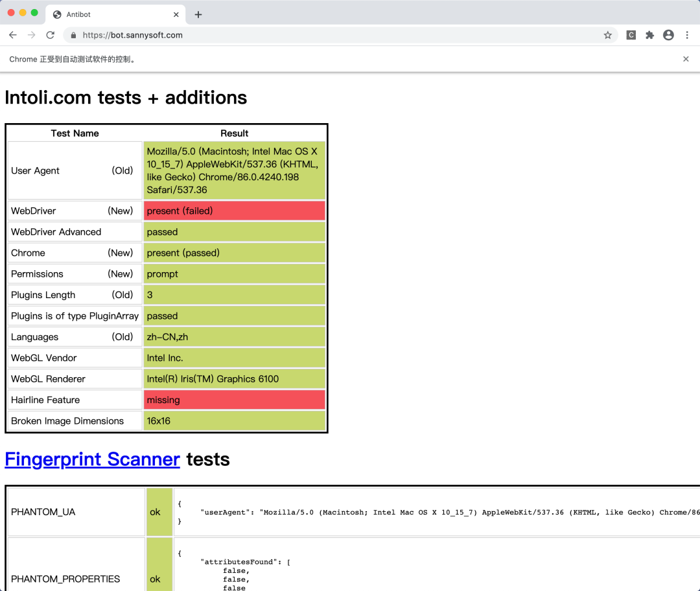Click the 'Intoli.com tests + additions' heading
This screenshot has width=700, height=591.
coord(126,98)
